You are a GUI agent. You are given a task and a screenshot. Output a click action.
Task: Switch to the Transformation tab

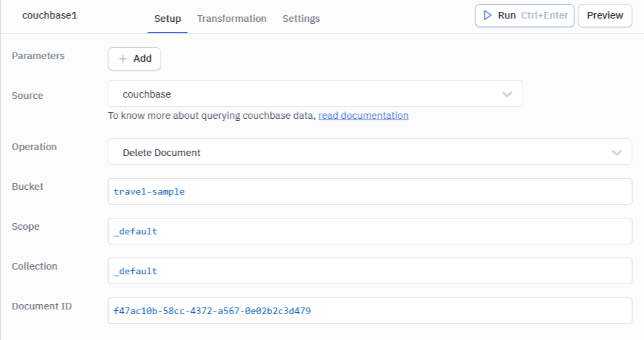pyautogui.click(x=232, y=19)
